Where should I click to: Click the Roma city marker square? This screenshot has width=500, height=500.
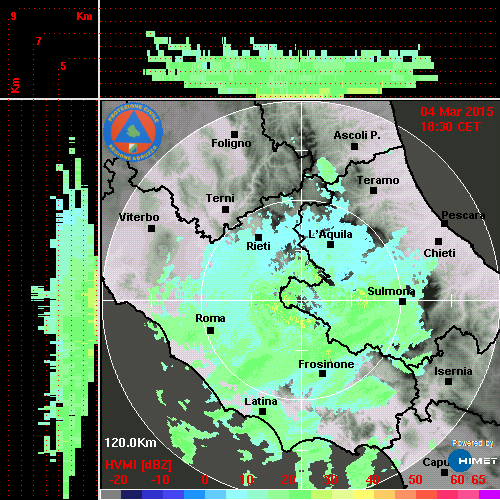point(210,331)
